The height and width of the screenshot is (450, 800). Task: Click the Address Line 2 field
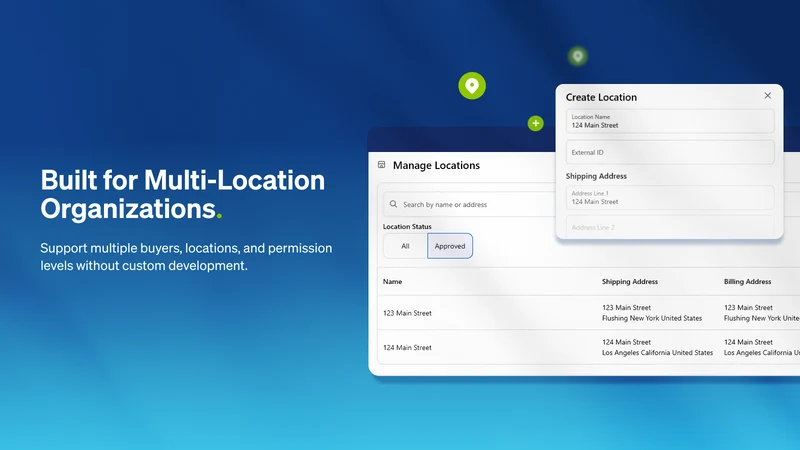[x=670, y=227]
